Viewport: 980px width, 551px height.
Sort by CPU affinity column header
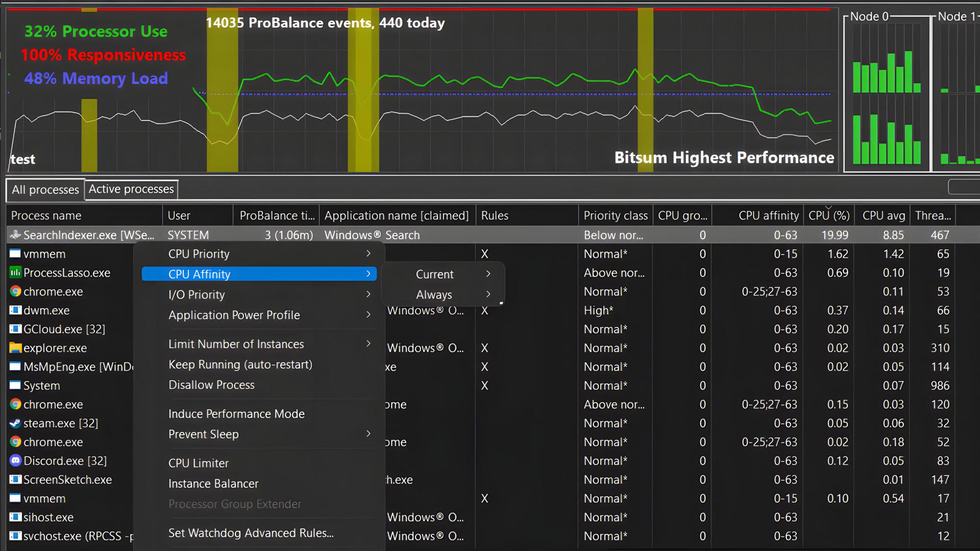(757, 216)
